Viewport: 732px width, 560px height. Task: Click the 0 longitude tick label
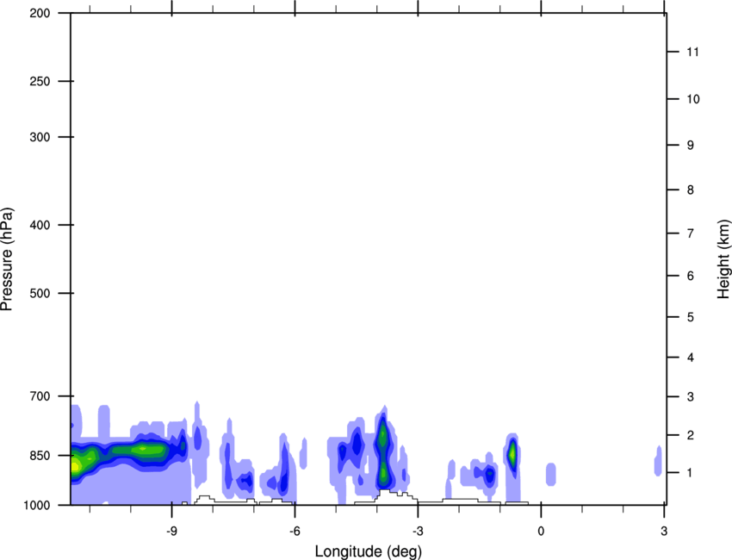(541, 531)
